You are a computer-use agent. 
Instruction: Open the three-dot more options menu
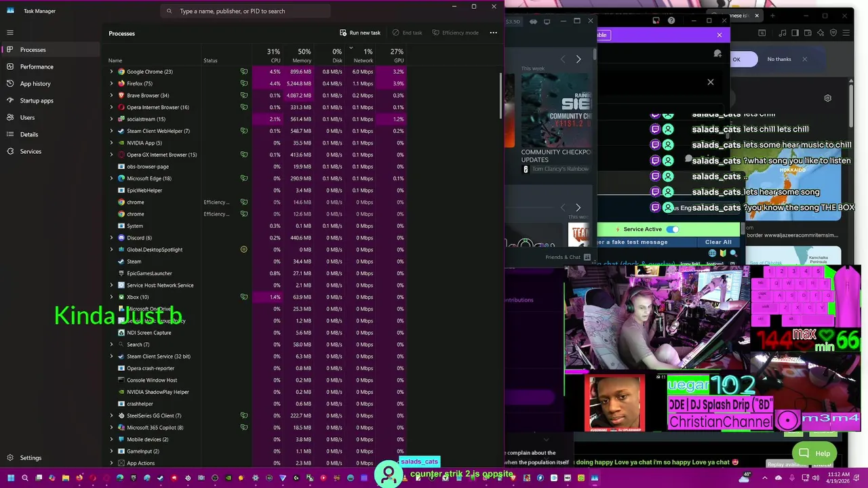coord(493,33)
